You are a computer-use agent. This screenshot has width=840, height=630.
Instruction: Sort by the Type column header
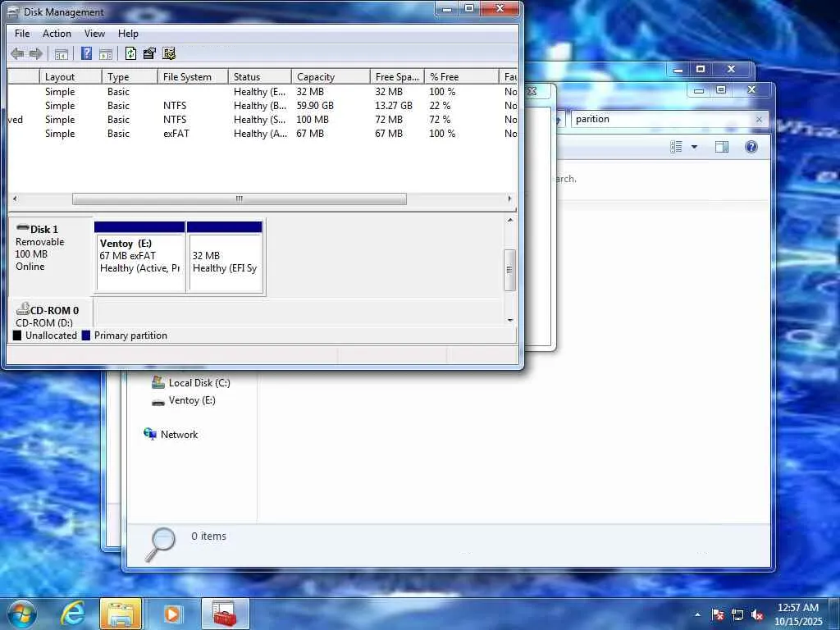pos(130,76)
